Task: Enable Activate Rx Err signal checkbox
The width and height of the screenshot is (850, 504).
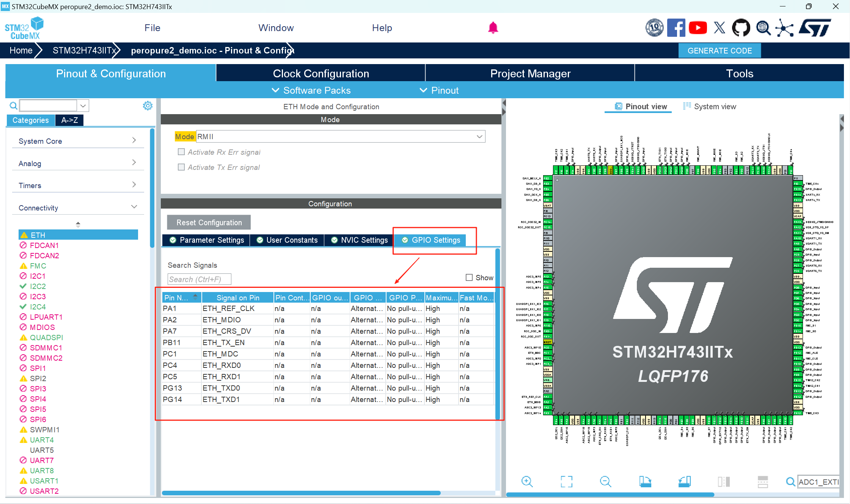Action: coord(181,152)
